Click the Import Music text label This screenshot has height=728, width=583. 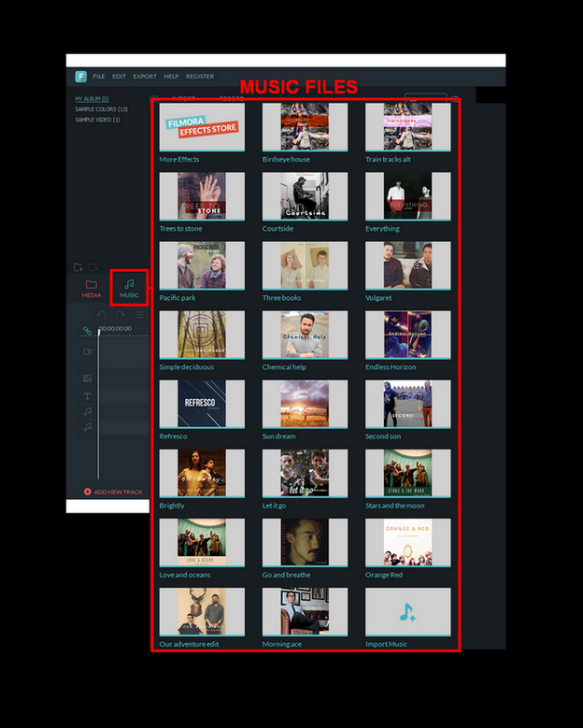pos(386,644)
